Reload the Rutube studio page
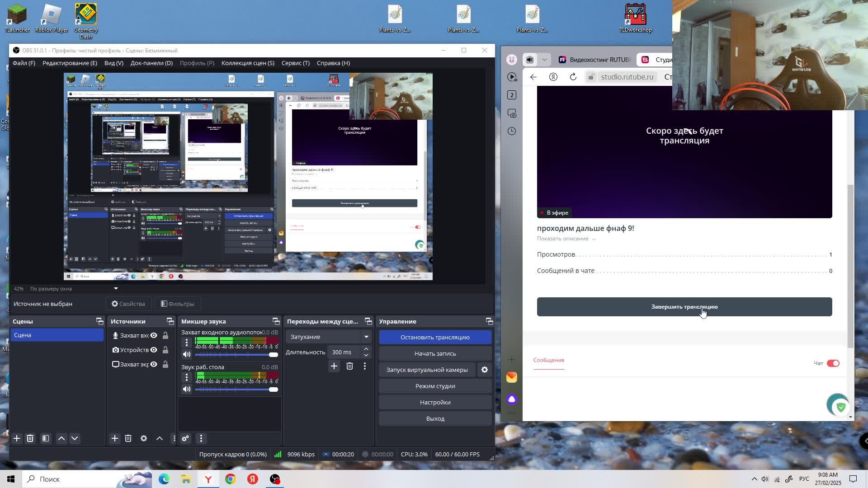868x488 pixels. pyautogui.click(x=573, y=77)
